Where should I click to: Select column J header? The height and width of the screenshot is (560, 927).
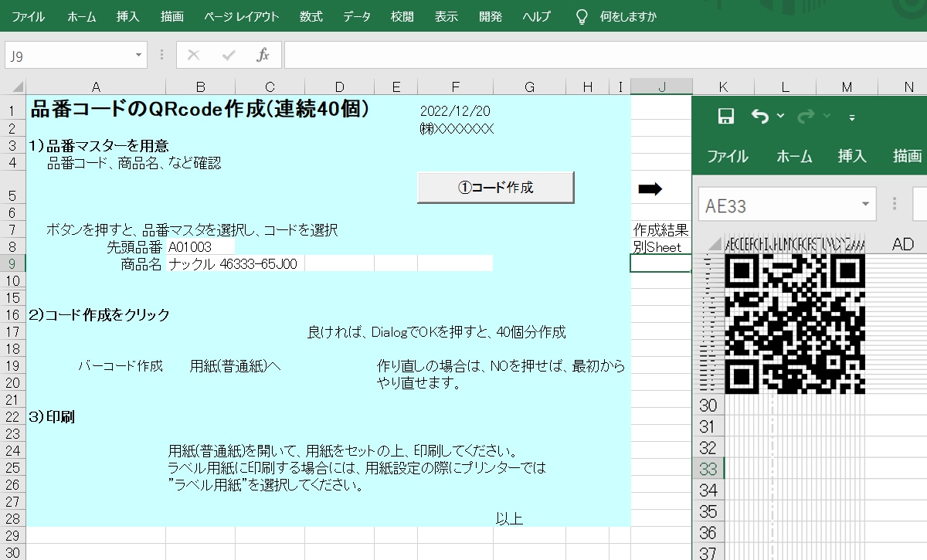661,87
